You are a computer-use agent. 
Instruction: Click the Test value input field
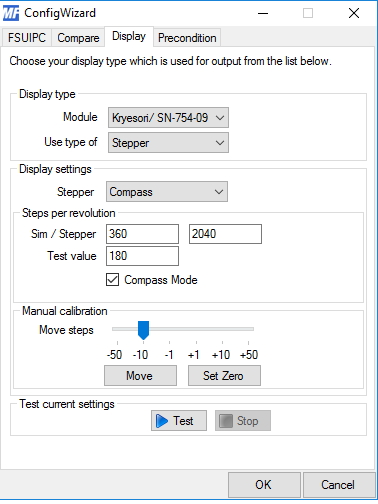click(x=142, y=256)
